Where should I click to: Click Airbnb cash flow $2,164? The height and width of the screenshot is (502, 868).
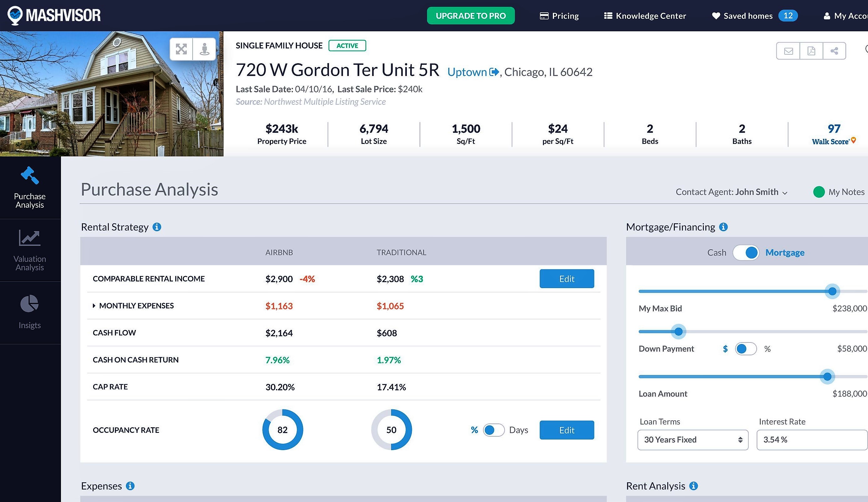pyautogui.click(x=279, y=333)
